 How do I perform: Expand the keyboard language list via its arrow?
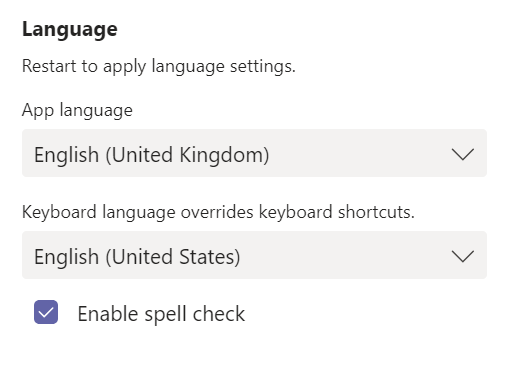coord(463,256)
